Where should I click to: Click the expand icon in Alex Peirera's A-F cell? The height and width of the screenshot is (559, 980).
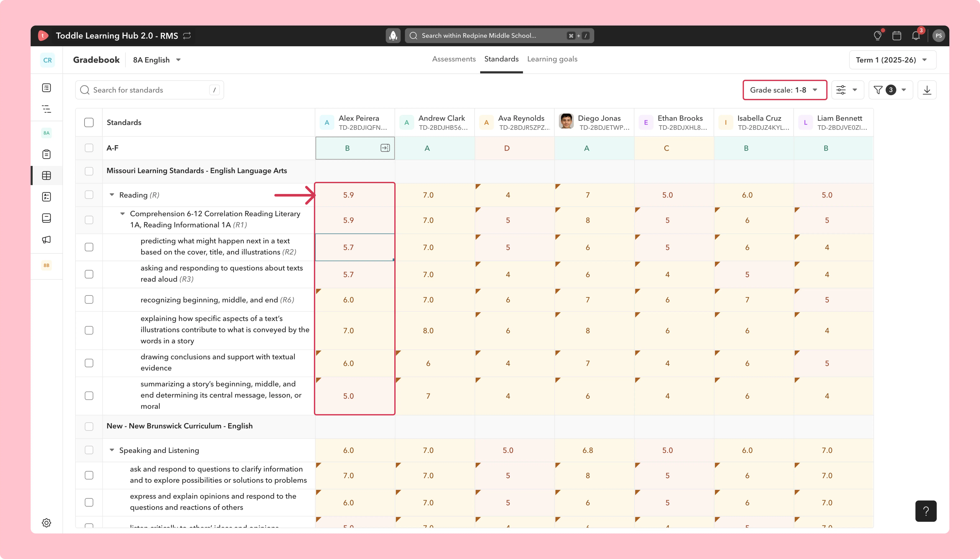pyautogui.click(x=385, y=148)
